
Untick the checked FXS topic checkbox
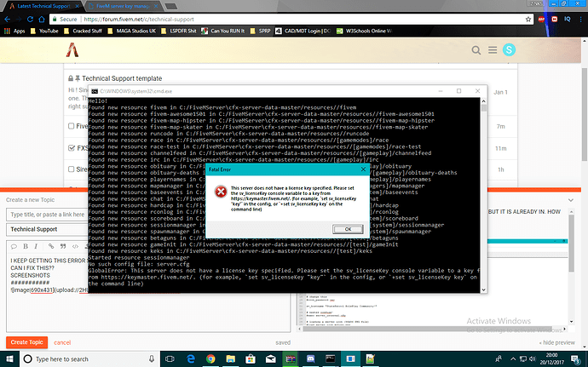tap(72, 147)
